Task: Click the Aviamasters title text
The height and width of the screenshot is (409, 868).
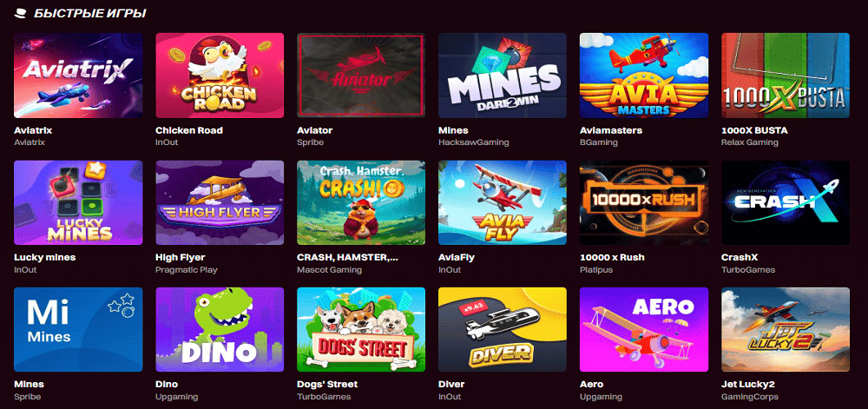Action: (610, 130)
